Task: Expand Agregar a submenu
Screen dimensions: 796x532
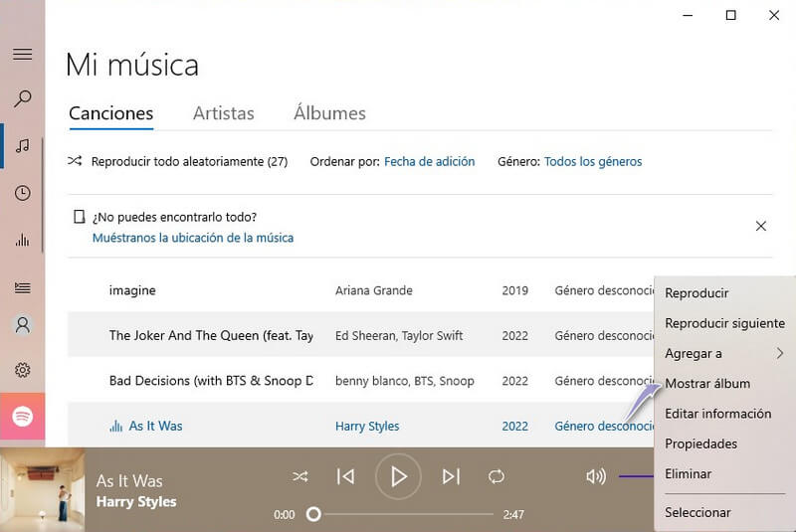Action: pyautogui.click(x=724, y=353)
